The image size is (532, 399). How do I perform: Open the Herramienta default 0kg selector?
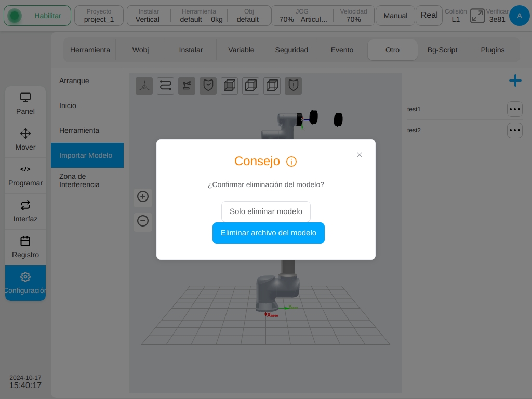[x=199, y=16]
